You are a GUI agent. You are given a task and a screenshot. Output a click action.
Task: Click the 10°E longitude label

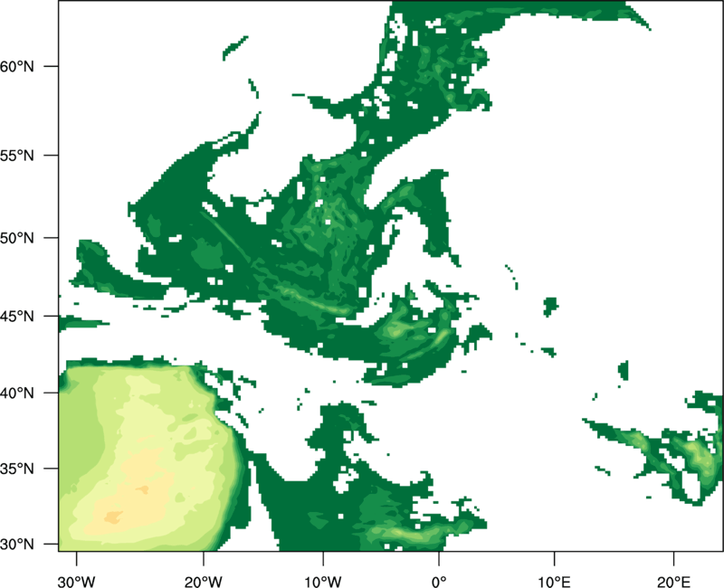(554, 582)
